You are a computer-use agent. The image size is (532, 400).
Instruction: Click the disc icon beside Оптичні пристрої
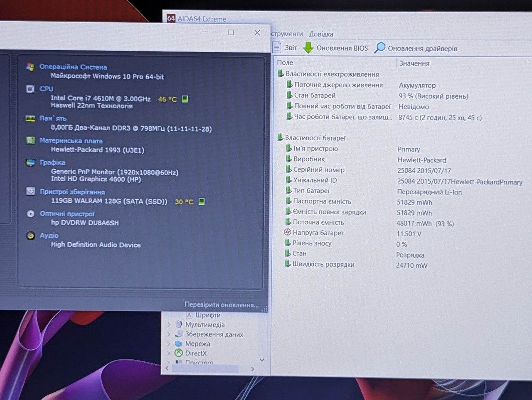(x=30, y=213)
